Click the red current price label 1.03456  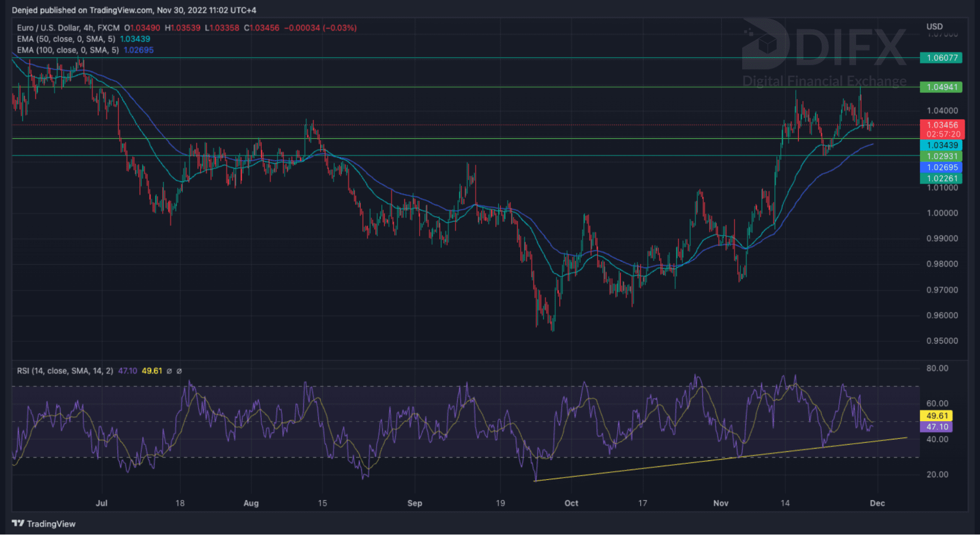click(x=942, y=125)
